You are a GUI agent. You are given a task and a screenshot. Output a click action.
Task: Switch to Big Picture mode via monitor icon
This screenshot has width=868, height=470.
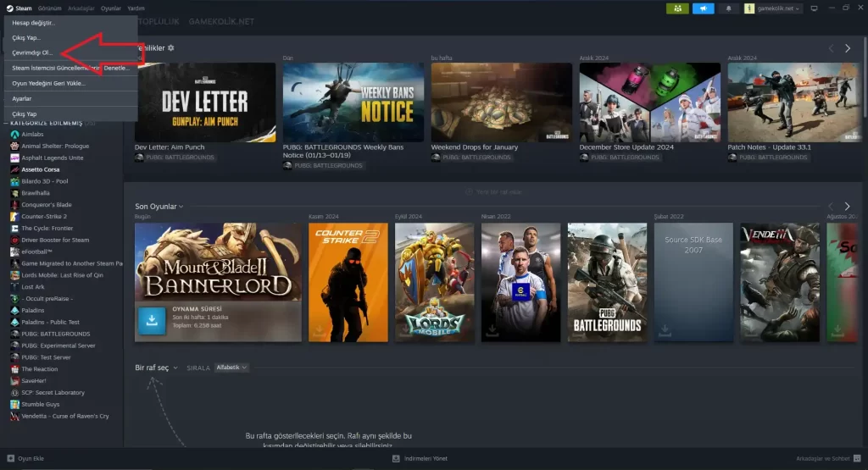coord(814,8)
